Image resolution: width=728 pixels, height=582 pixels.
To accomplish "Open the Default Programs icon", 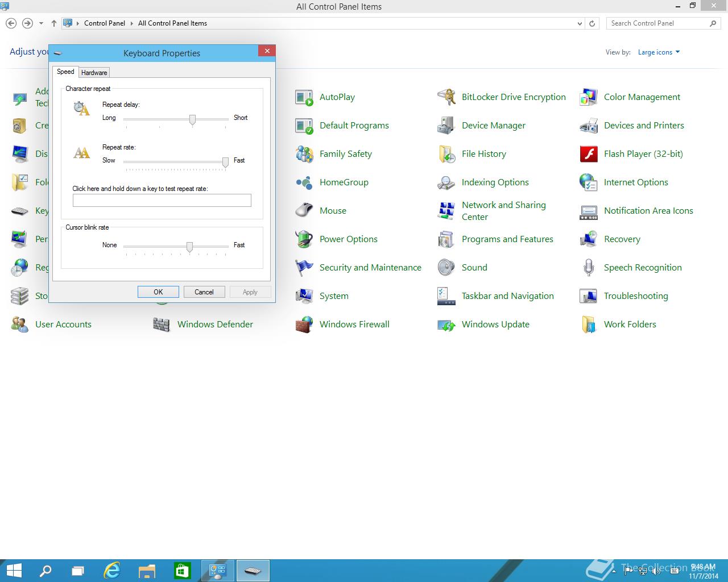I will coord(304,126).
